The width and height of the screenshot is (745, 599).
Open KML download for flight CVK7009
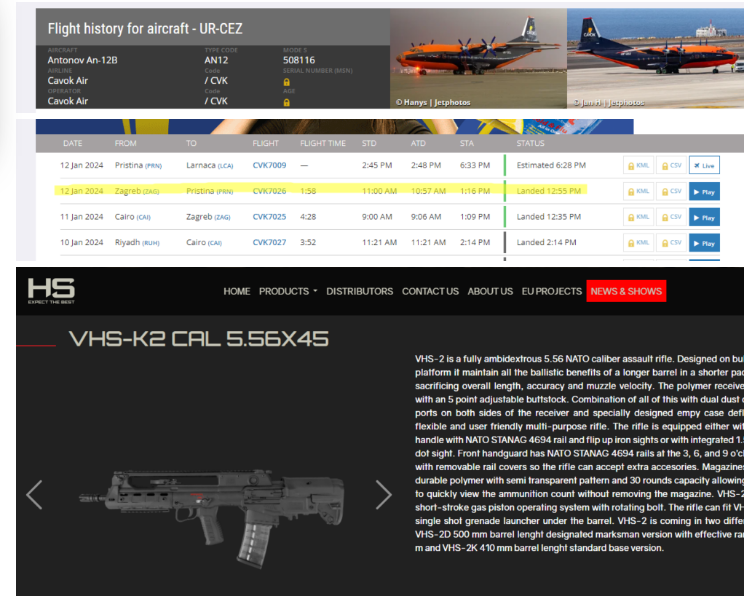639,165
